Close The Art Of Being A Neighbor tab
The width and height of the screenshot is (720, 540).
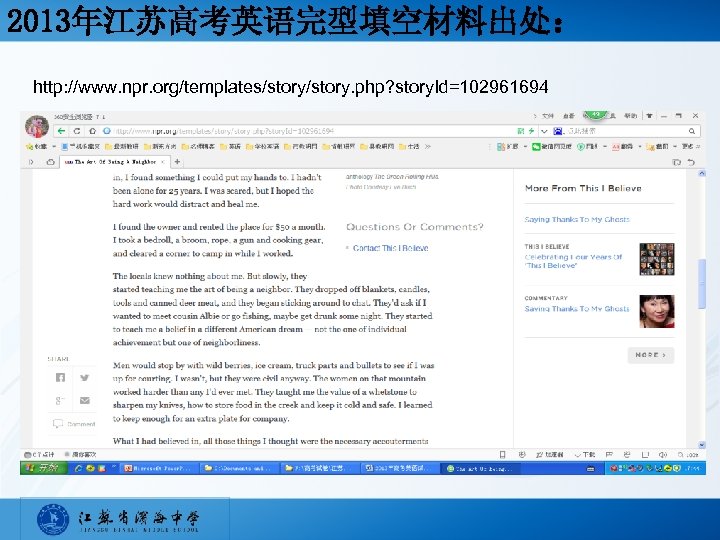(163, 162)
